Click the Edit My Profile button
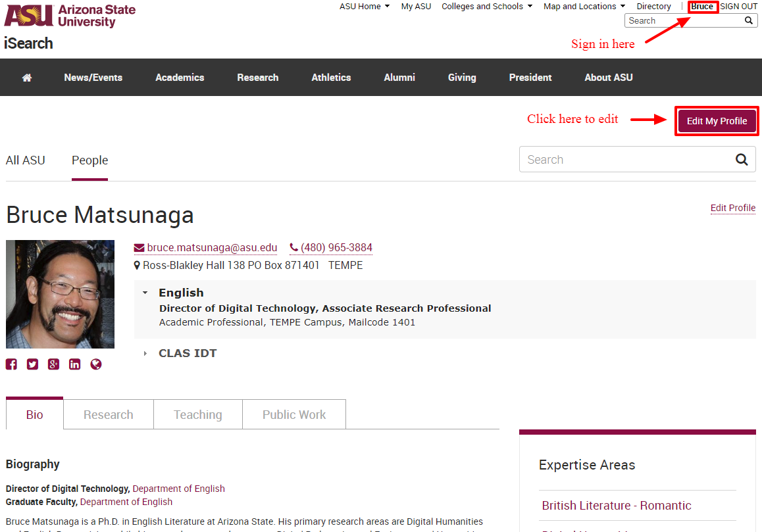 tap(717, 121)
